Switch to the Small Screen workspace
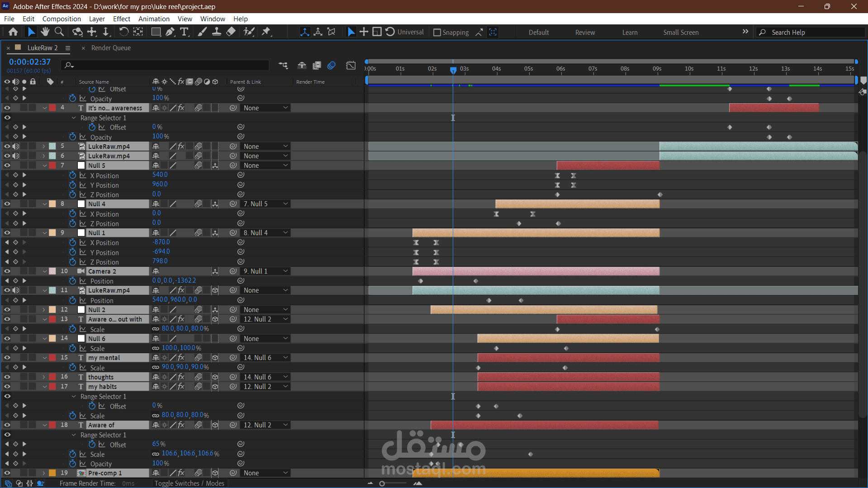Image resolution: width=868 pixels, height=488 pixels. (681, 32)
